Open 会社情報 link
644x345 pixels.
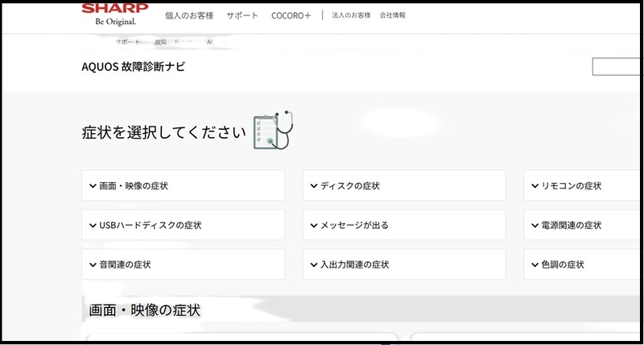tap(392, 15)
